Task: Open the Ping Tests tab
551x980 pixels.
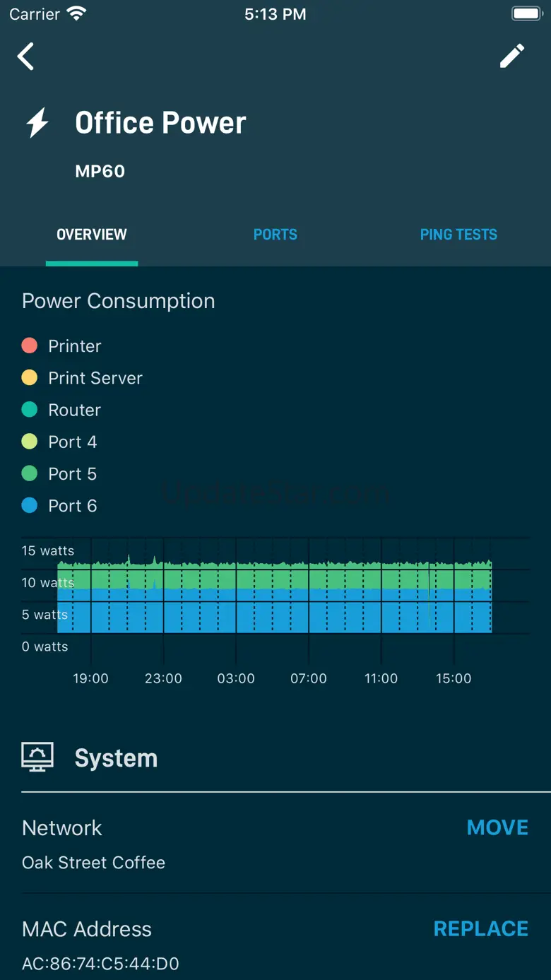Action: coord(458,235)
